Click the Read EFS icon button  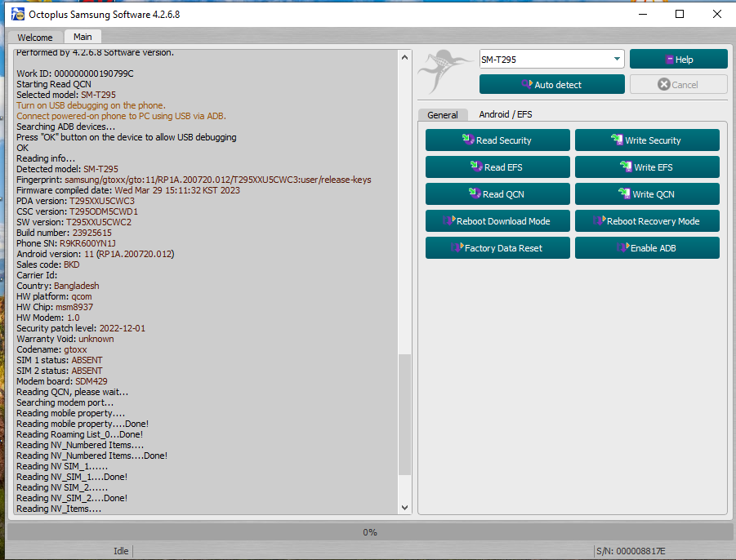coord(476,167)
